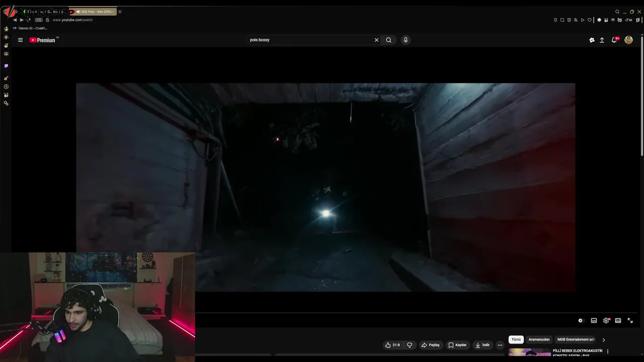Start voice search with microphone icon

tap(406, 40)
